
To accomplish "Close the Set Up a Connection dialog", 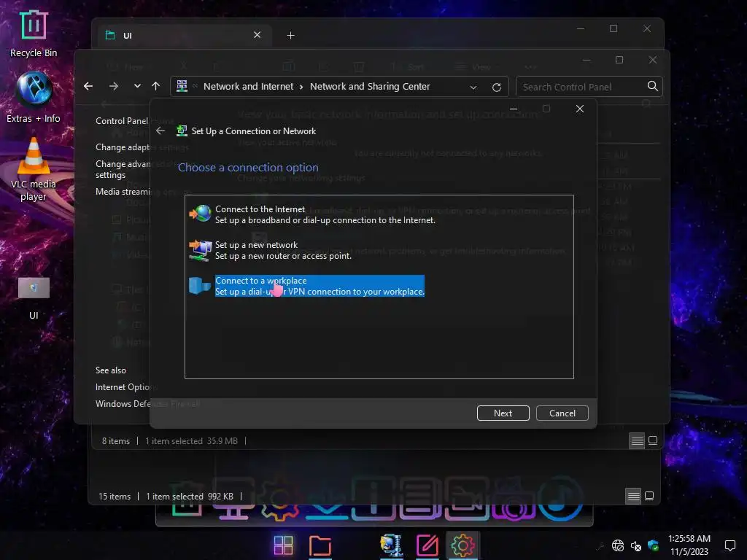I will 580,109.
